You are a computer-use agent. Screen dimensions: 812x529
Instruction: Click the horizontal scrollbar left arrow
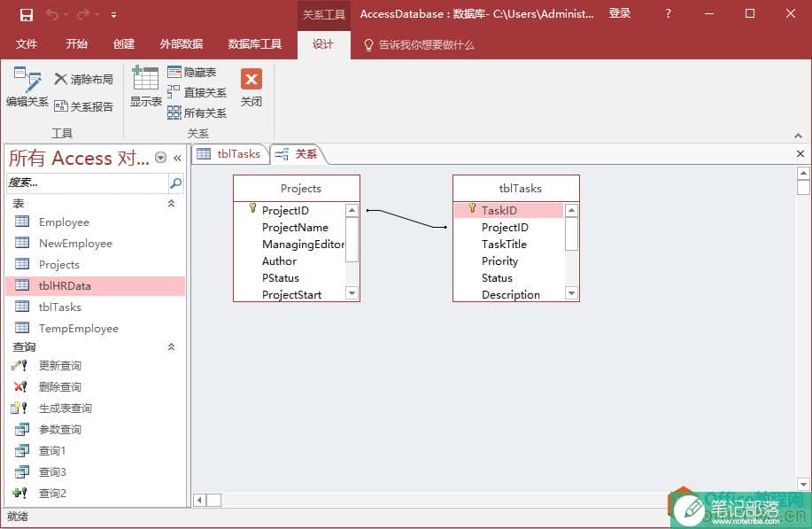coord(200,500)
